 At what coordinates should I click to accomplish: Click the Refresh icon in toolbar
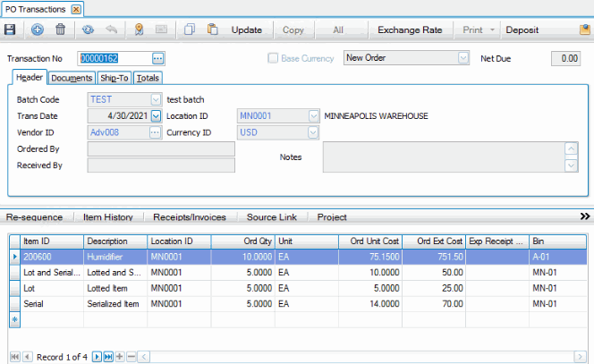87,30
